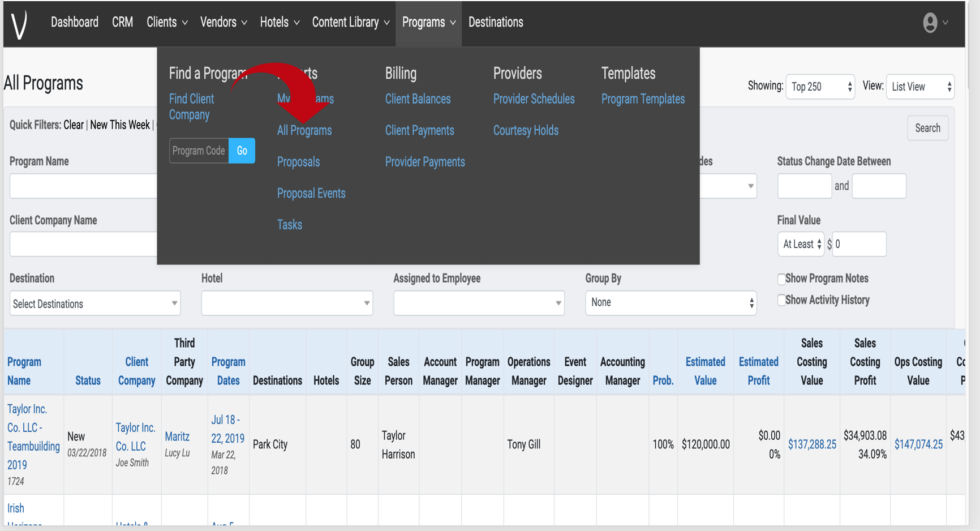Sort by Status column header

[x=88, y=380]
